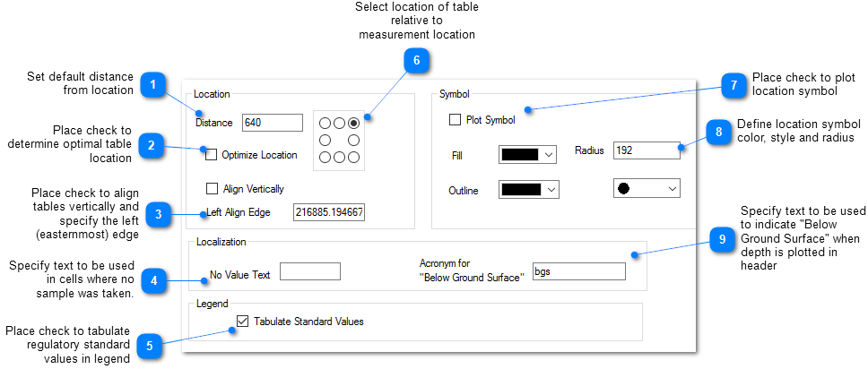Focus the Left Align Edge field
This screenshot has width=868, height=369.
pyautogui.click(x=328, y=212)
